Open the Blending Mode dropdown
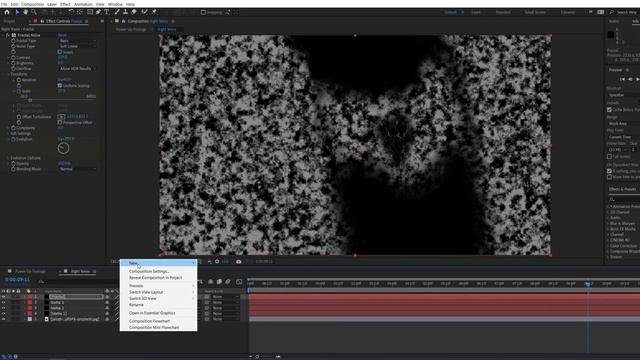640x360 pixels. tap(78, 169)
